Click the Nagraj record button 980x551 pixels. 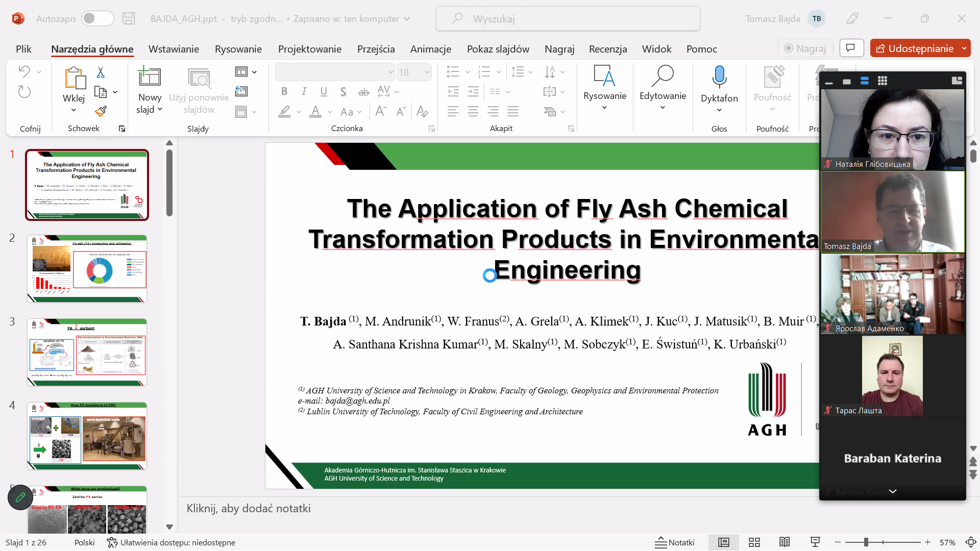tap(805, 48)
